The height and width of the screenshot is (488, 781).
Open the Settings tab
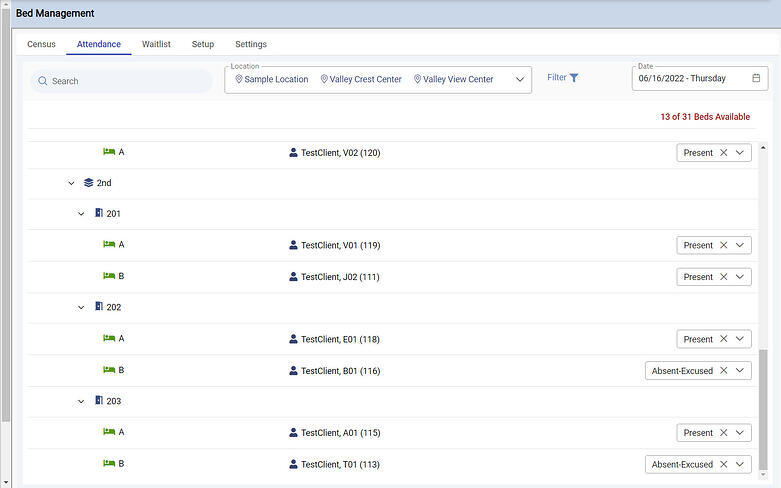tap(251, 44)
